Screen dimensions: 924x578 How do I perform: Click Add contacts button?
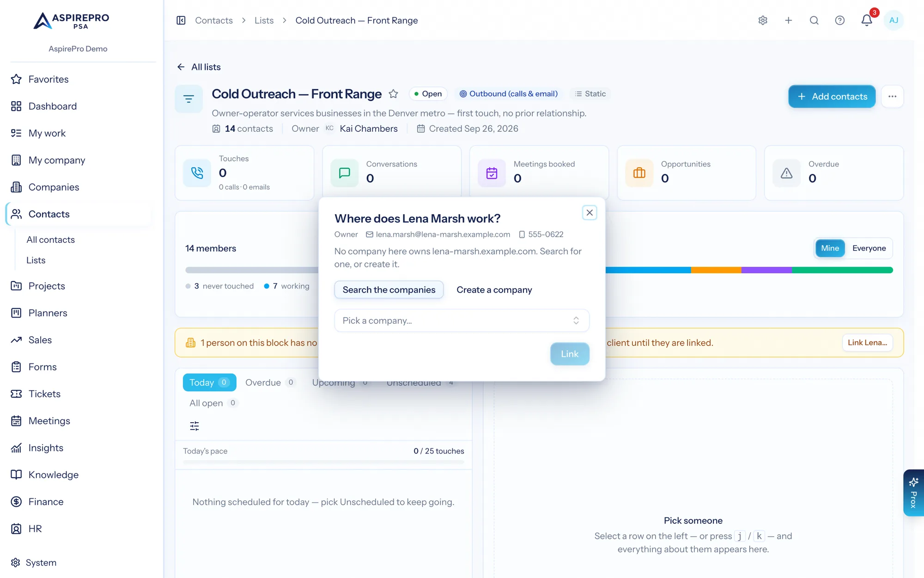click(x=832, y=97)
